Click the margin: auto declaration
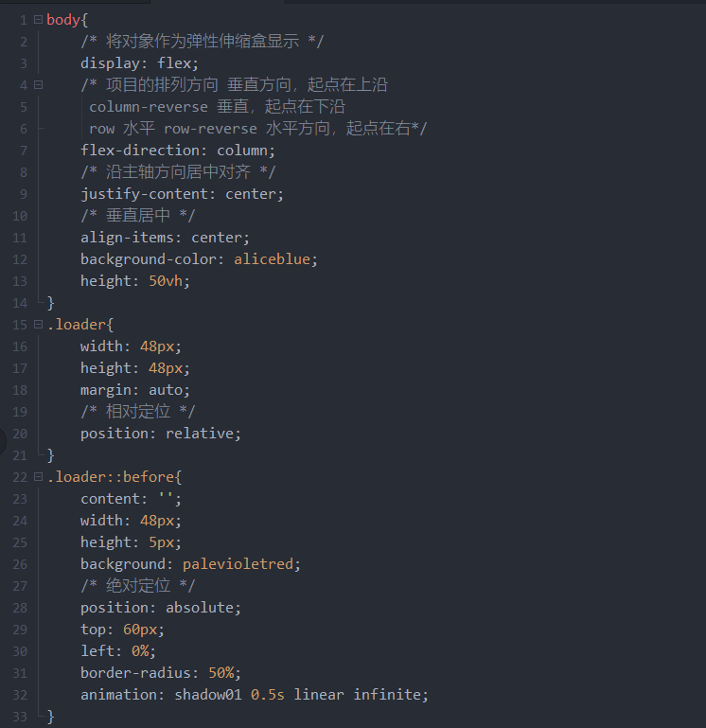Screen dimensions: 706x728 (135, 390)
